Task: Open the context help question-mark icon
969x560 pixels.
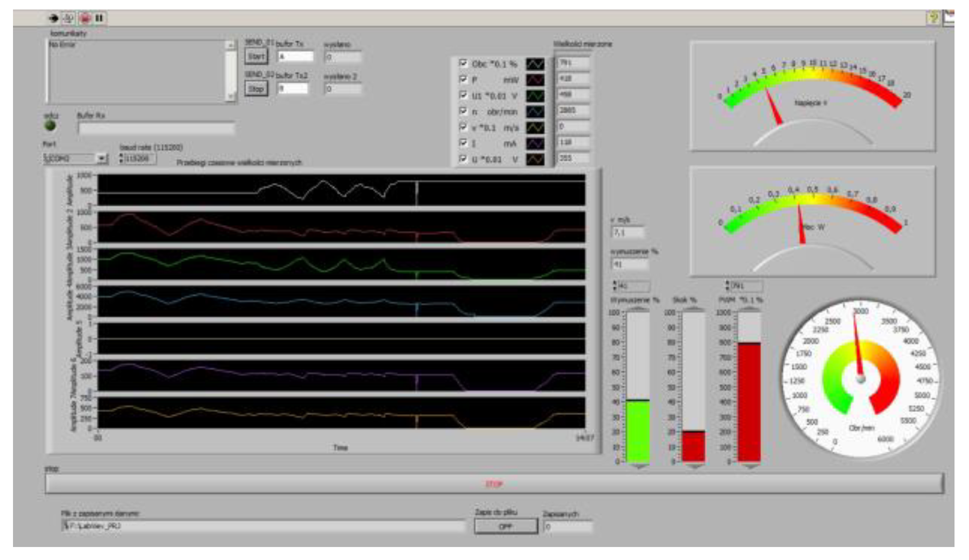Action: click(x=933, y=18)
